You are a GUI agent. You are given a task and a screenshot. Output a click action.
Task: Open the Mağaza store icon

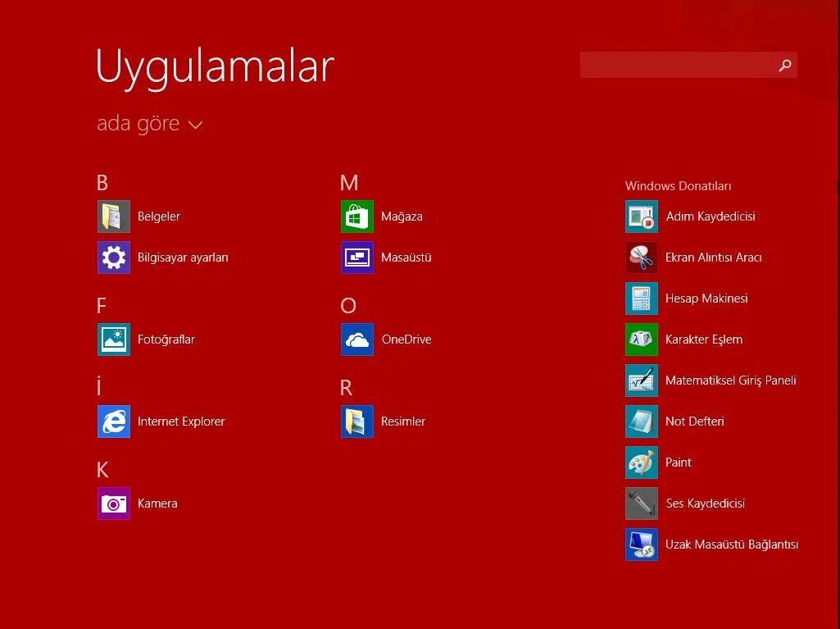pyautogui.click(x=357, y=217)
